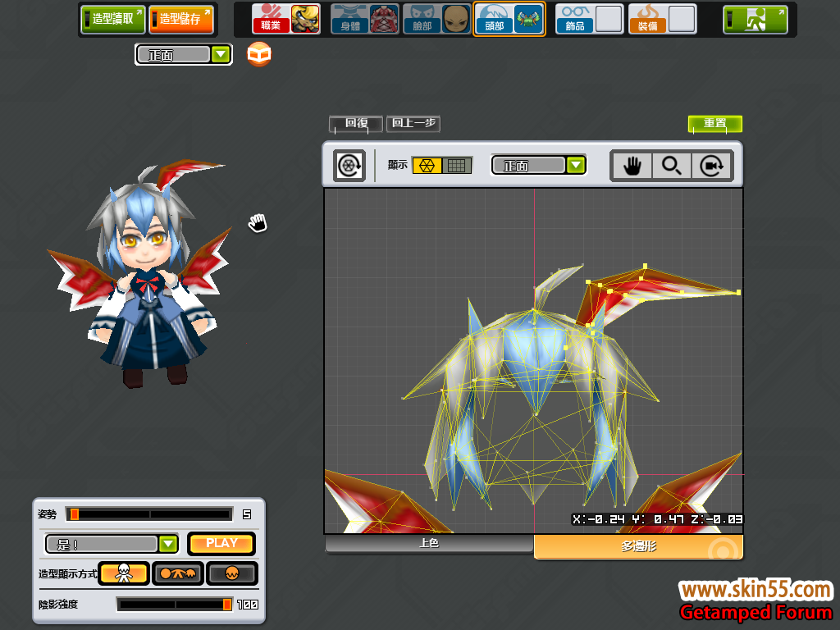The image size is (840, 630).
Task: Click the preview 正面 view selection field
Action: tap(174, 55)
